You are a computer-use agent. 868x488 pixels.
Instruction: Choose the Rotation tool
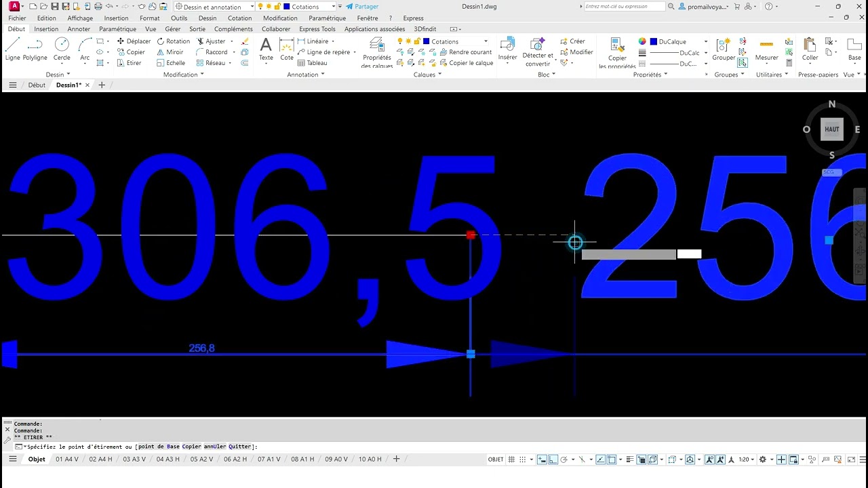pos(173,41)
